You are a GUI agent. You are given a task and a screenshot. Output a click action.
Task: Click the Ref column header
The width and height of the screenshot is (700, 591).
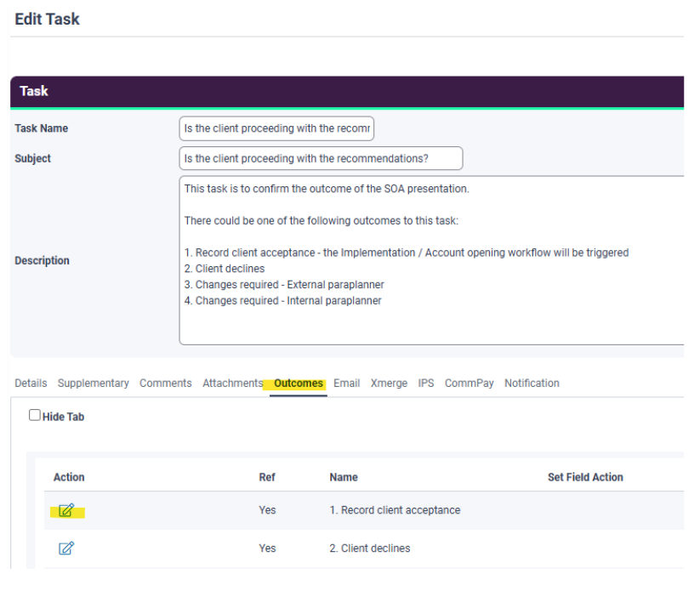coord(267,477)
